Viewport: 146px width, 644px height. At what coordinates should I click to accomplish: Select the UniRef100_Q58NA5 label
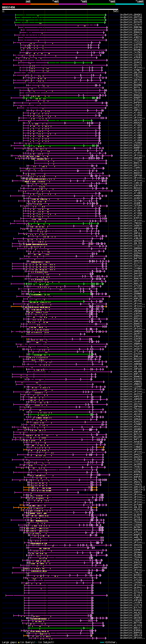(x=131, y=294)
